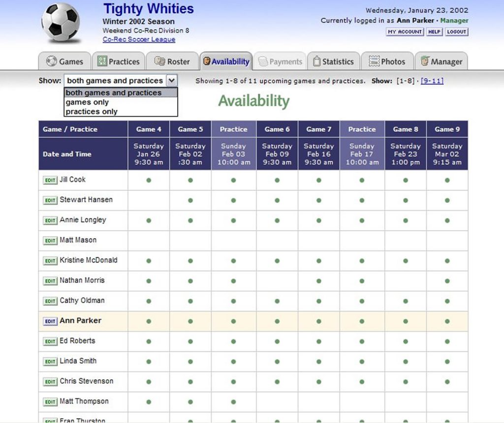Click the Game 5 column header

pyautogui.click(x=190, y=129)
